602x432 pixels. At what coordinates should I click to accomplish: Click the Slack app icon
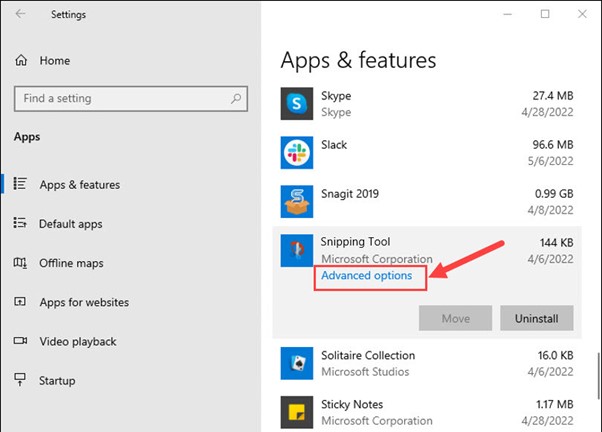(x=296, y=152)
